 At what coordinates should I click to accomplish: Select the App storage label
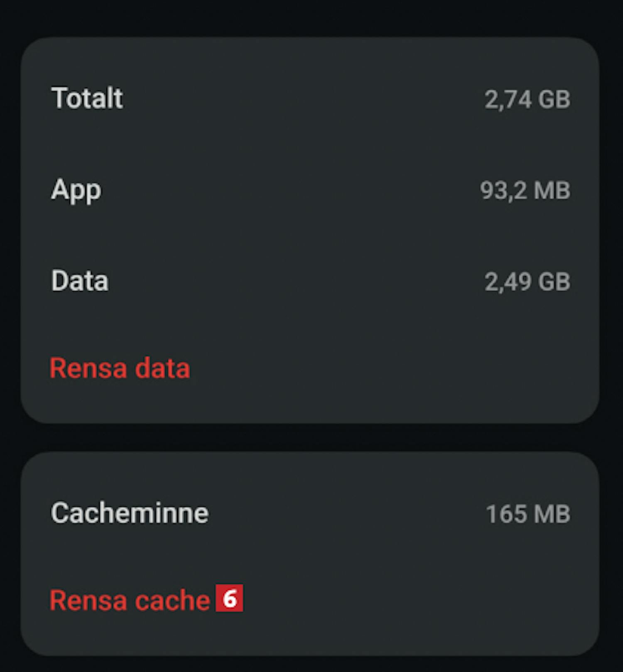76,191
